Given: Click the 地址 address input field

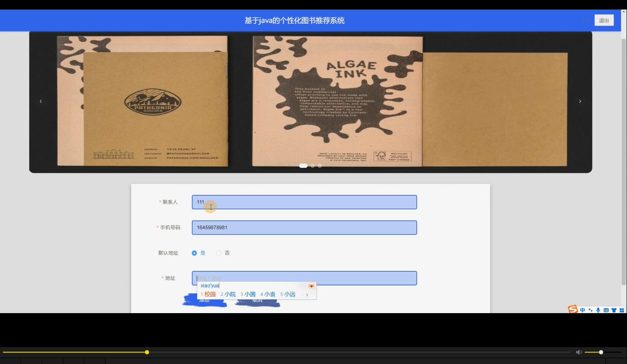Looking at the screenshot, I should 304,278.
